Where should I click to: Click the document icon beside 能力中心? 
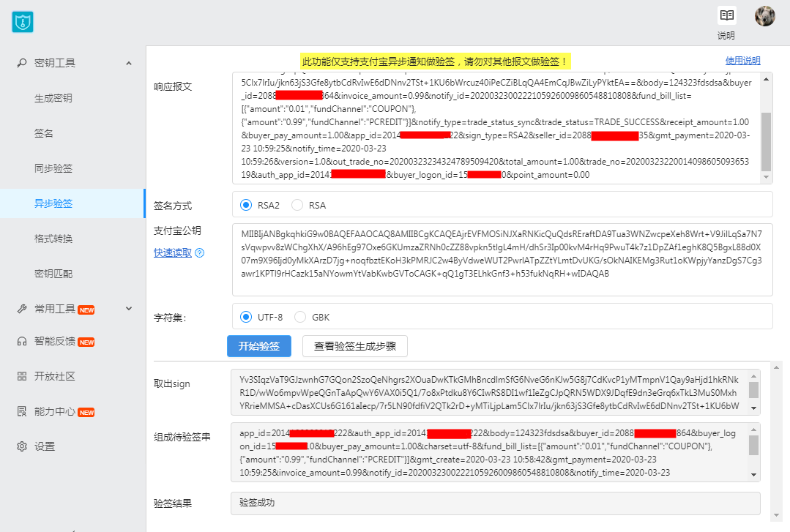(x=22, y=411)
